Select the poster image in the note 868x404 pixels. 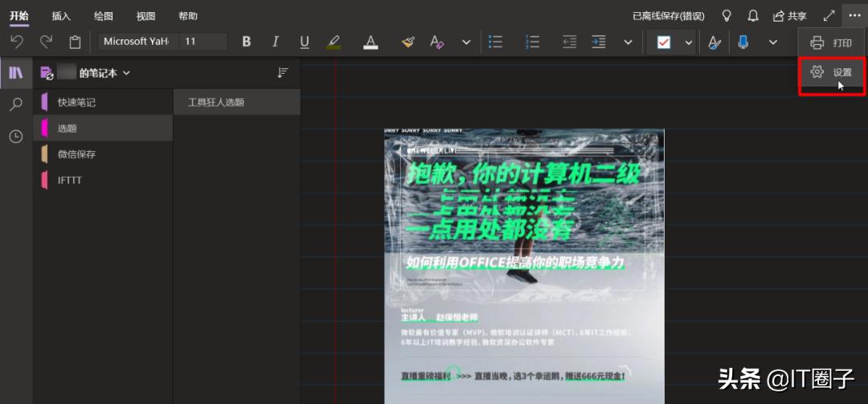[524, 266]
